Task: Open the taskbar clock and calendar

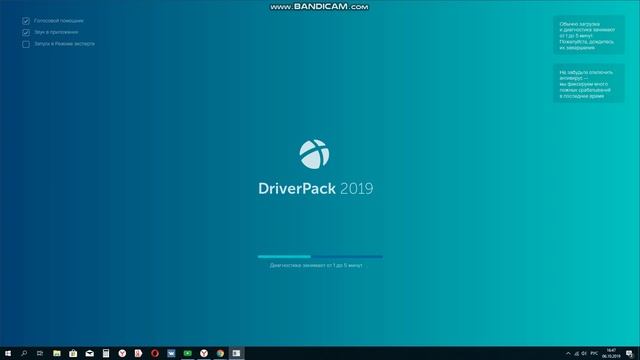Action: coord(611,353)
